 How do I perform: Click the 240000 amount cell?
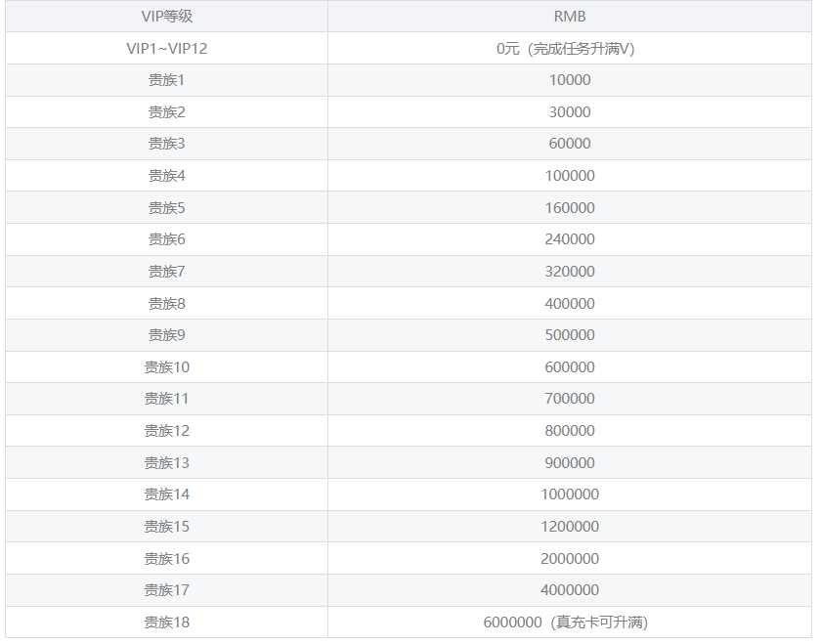pyautogui.click(x=570, y=239)
